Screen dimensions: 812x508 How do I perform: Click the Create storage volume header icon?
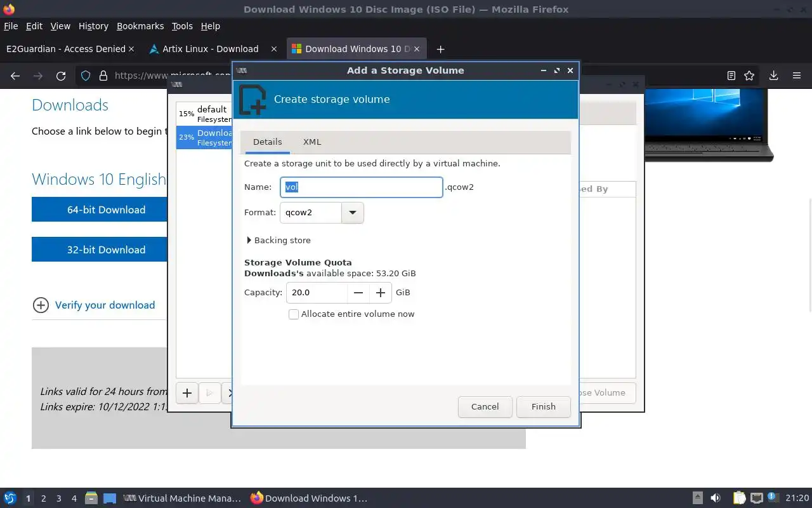pos(252,100)
